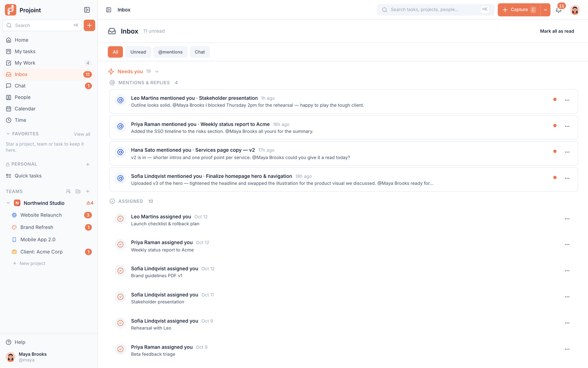Click Mark all as read

click(x=557, y=31)
